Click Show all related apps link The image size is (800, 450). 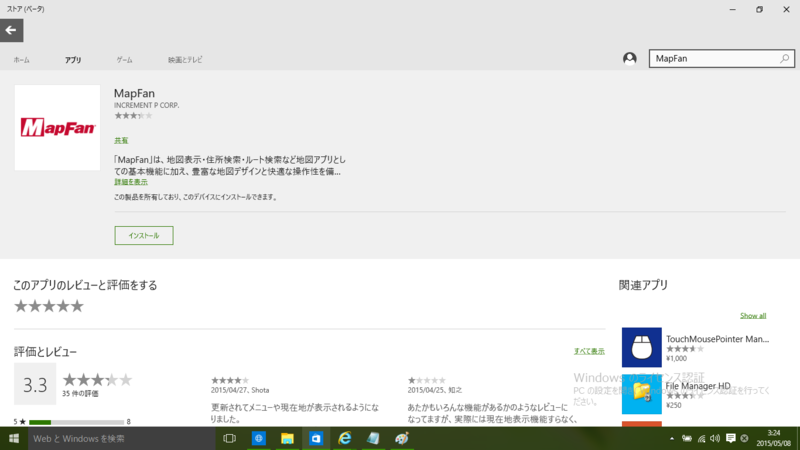[753, 315]
